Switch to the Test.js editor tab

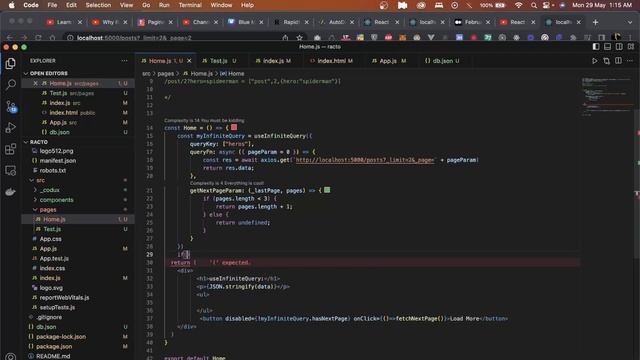pos(219,61)
